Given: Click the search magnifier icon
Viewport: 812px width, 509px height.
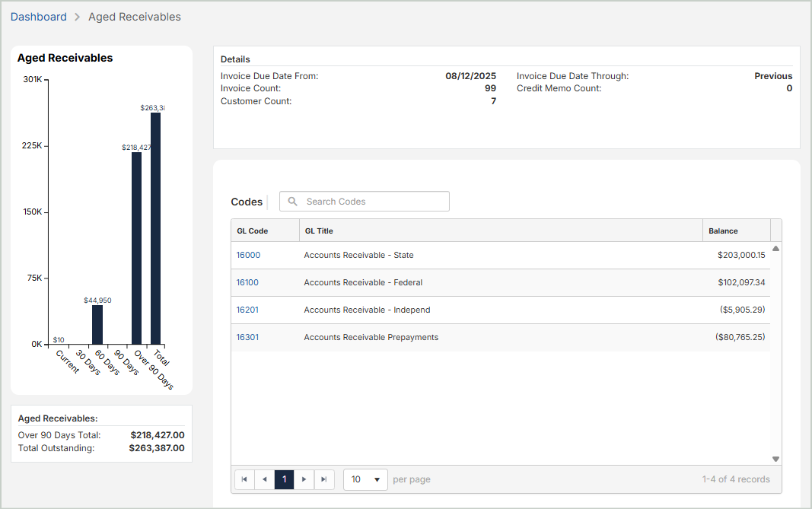Looking at the screenshot, I should coord(292,202).
